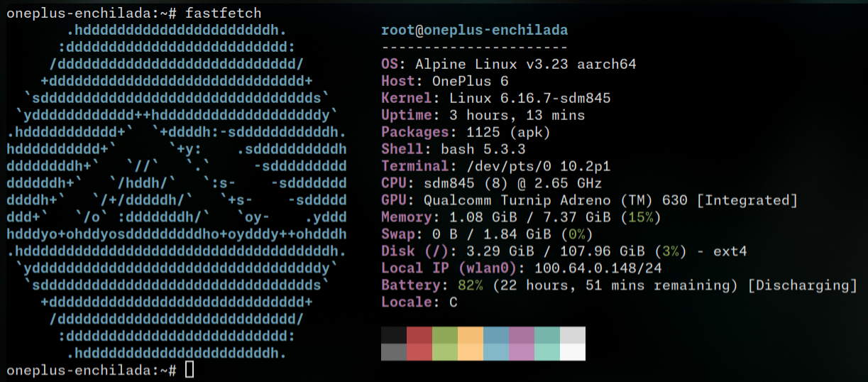Image resolution: width=868 pixels, height=382 pixels.
Task: Pick the darker green palette swatch
Action: pyautogui.click(x=445, y=335)
